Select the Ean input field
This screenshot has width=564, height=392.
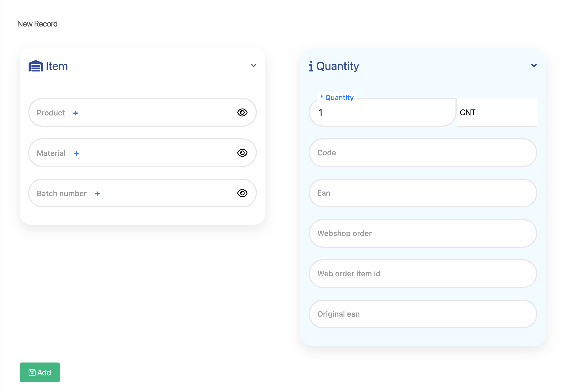423,193
